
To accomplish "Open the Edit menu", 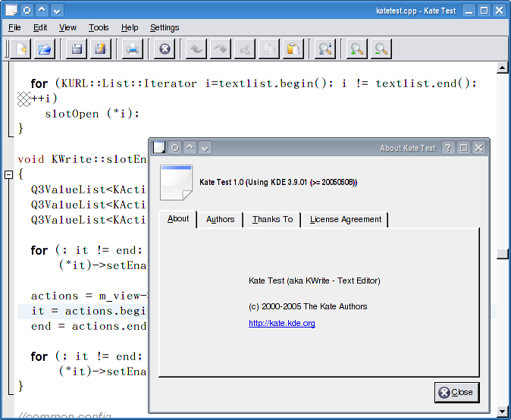I will (x=40, y=28).
